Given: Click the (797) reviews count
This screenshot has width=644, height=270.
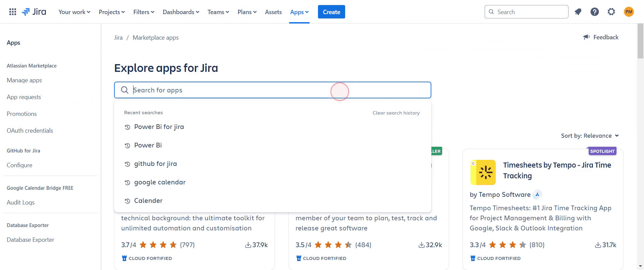Looking at the screenshot, I should (187, 245).
